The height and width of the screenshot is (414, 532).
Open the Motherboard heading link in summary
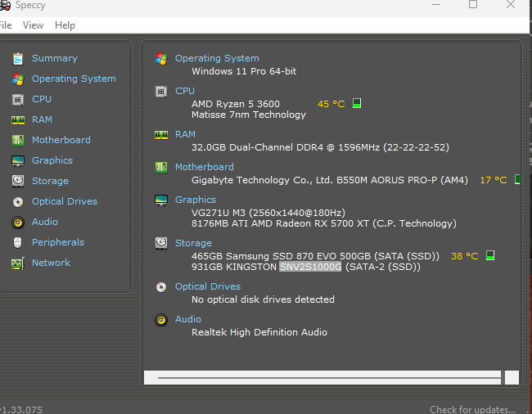tap(205, 167)
